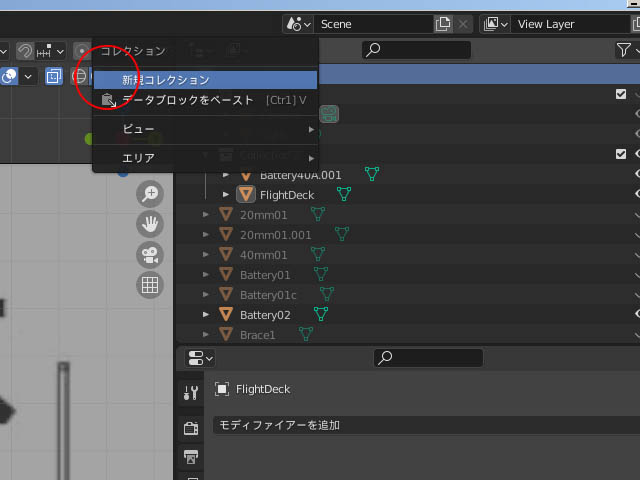Click the mesh data icon beside Brace1
Screen dimensions: 640x480
coord(306,334)
